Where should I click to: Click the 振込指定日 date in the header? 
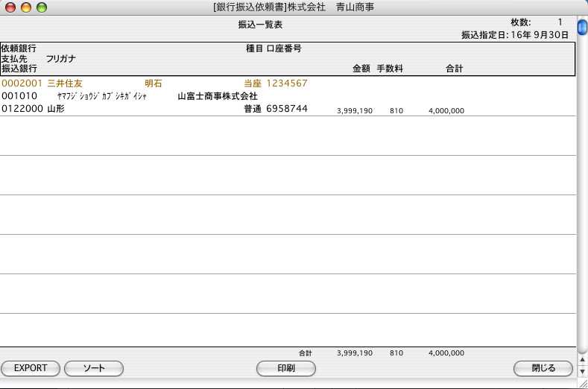click(515, 34)
